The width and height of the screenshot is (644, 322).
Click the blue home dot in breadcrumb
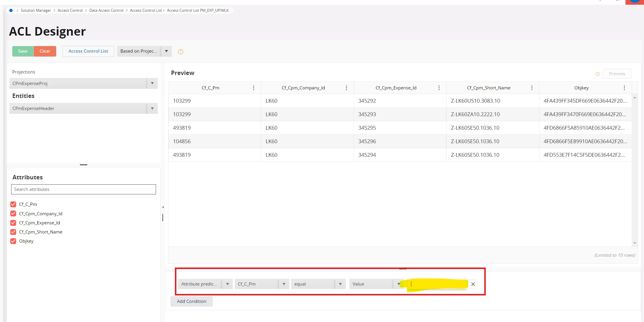coord(11,10)
